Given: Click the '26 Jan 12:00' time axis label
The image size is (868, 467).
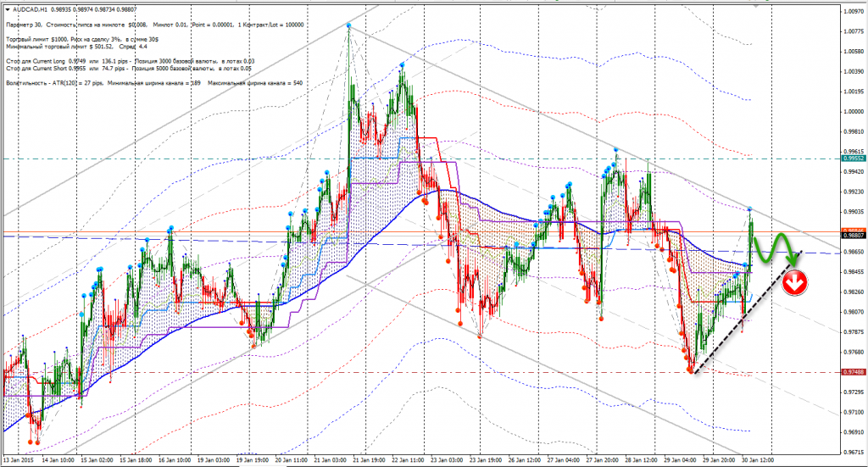Looking at the screenshot, I should tap(524, 460).
